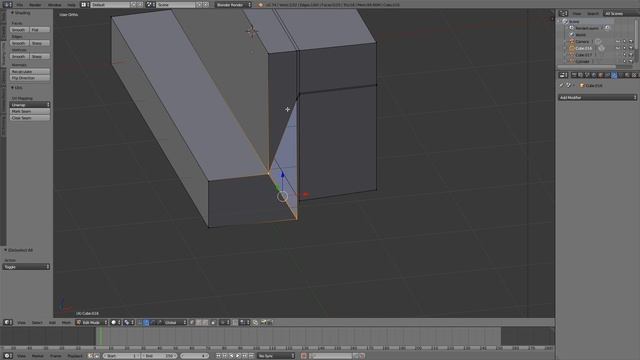The width and height of the screenshot is (640, 360).
Task: Open the File menu
Action: [x=20, y=4]
